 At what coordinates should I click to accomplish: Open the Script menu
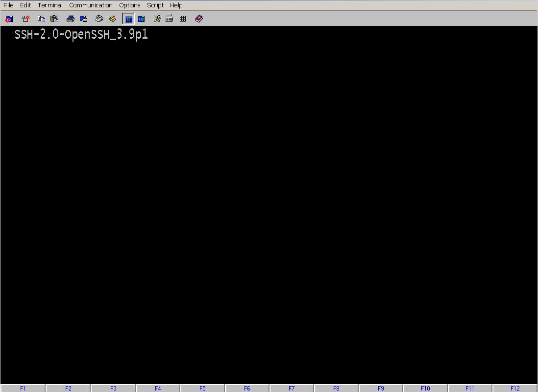click(155, 5)
